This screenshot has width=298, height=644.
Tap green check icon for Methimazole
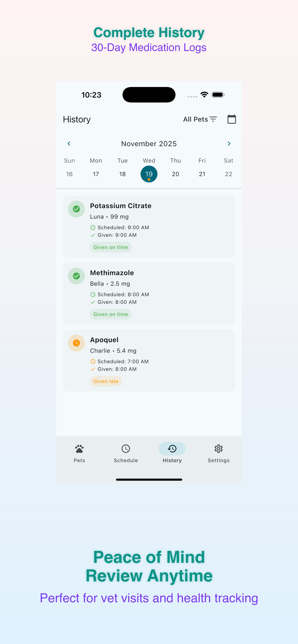tap(76, 276)
